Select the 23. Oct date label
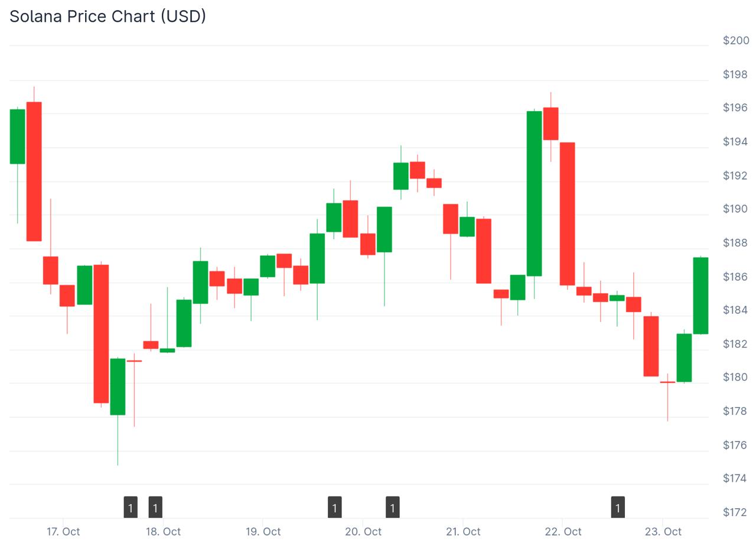 pos(663,531)
